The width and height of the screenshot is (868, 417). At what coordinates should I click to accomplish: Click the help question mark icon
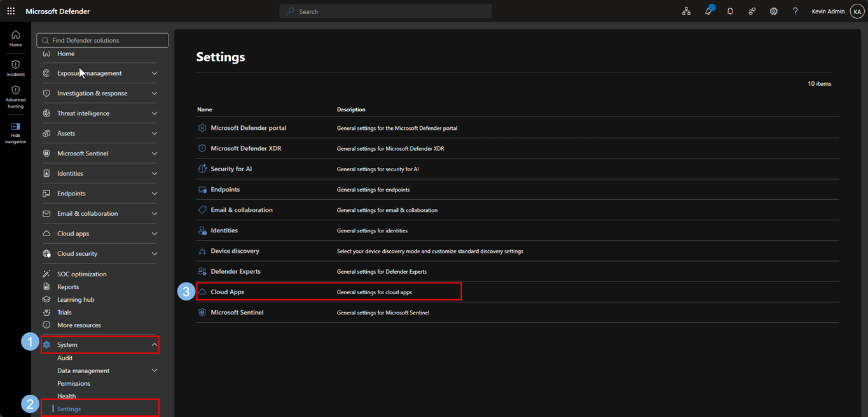(795, 11)
